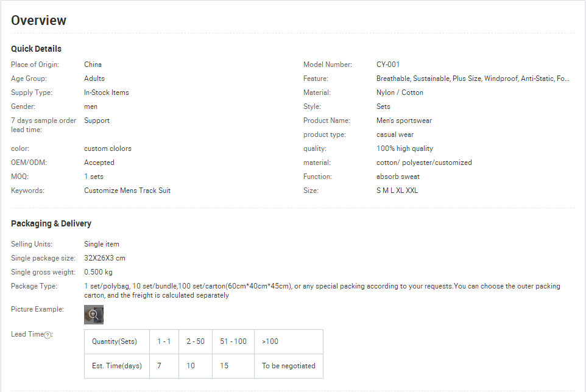This screenshot has height=392, width=586.
Task: Click the Quantity(Sets) table header cell
Action: point(117,341)
